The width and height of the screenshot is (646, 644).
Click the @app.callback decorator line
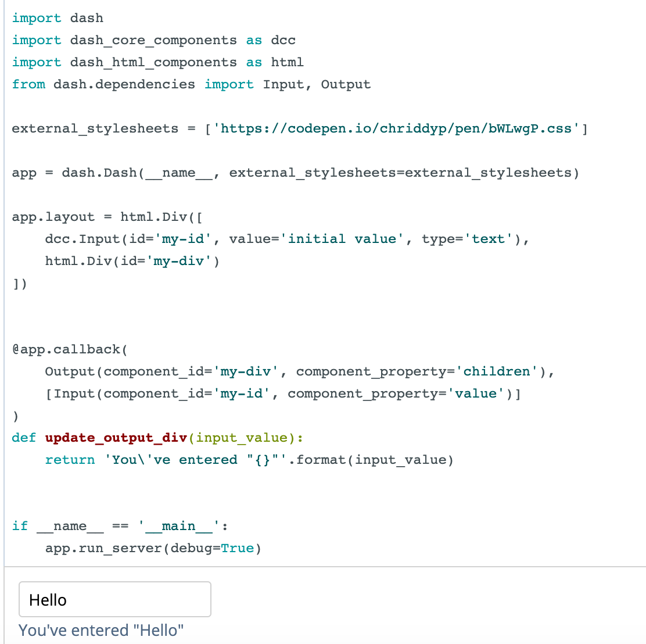click(x=70, y=350)
